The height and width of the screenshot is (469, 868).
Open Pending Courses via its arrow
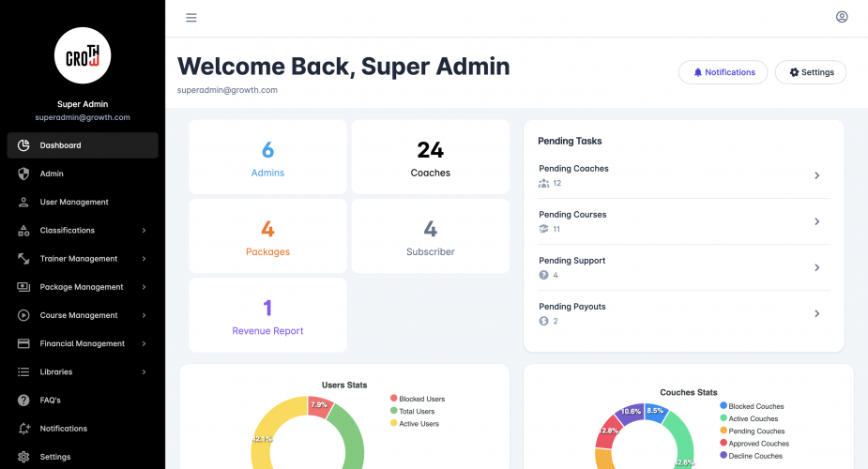click(x=817, y=221)
